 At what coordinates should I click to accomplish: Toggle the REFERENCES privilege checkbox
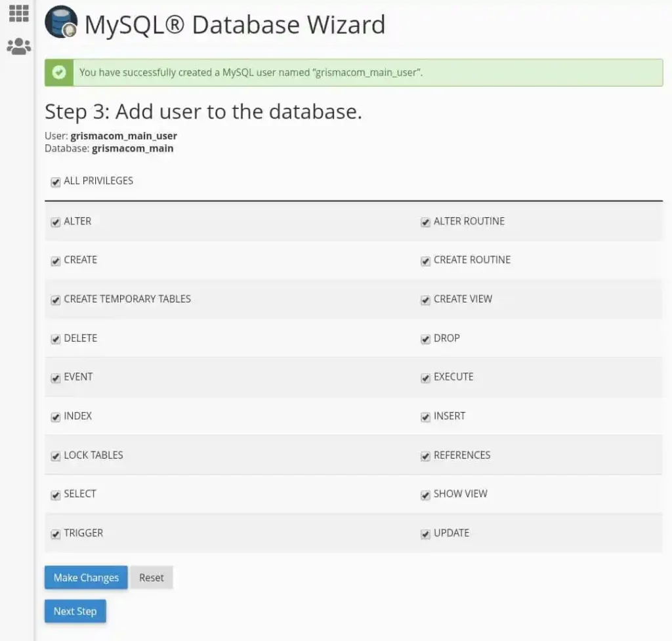(x=425, y=456)
